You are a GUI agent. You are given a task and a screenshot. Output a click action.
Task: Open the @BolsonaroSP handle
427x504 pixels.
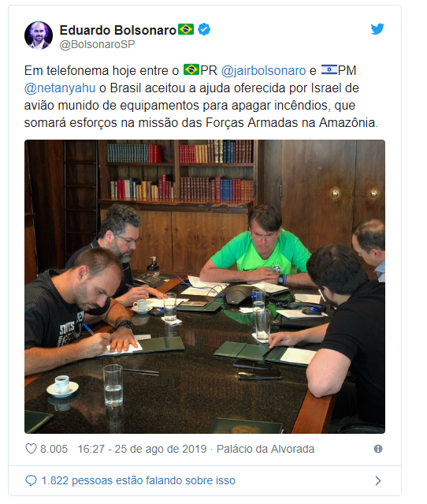pyautogui.click(x=97, y=44)
